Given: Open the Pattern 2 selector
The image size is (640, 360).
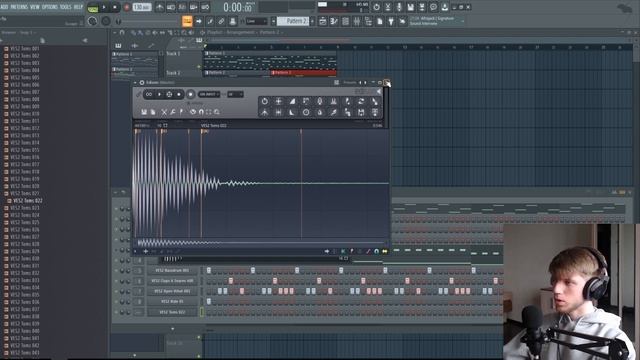Looking at the screenshot, I should tap(293, 21).
